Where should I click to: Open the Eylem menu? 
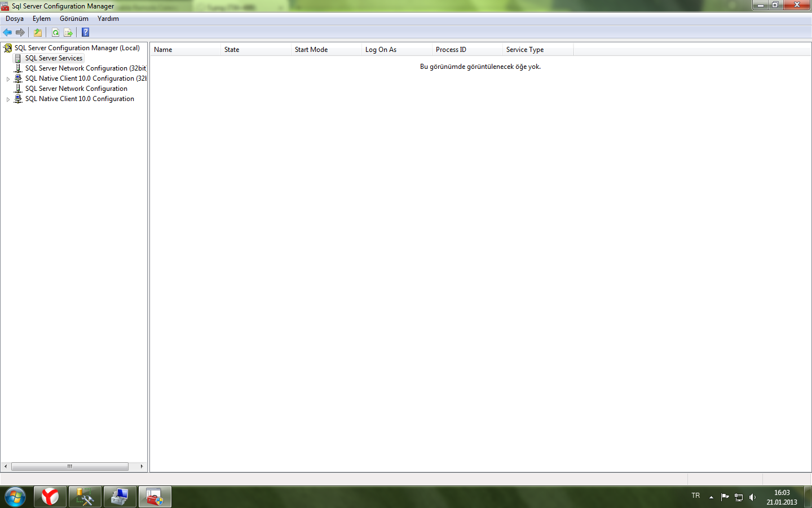coord(42,19)
